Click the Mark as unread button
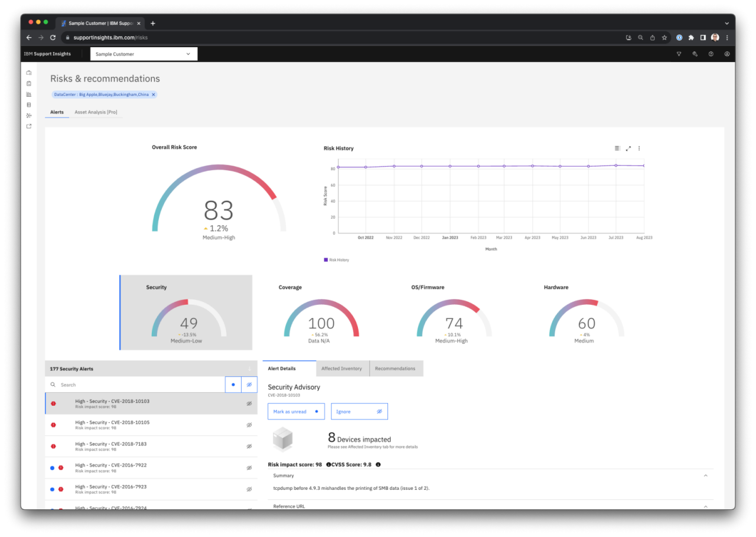 coord(296,411)
